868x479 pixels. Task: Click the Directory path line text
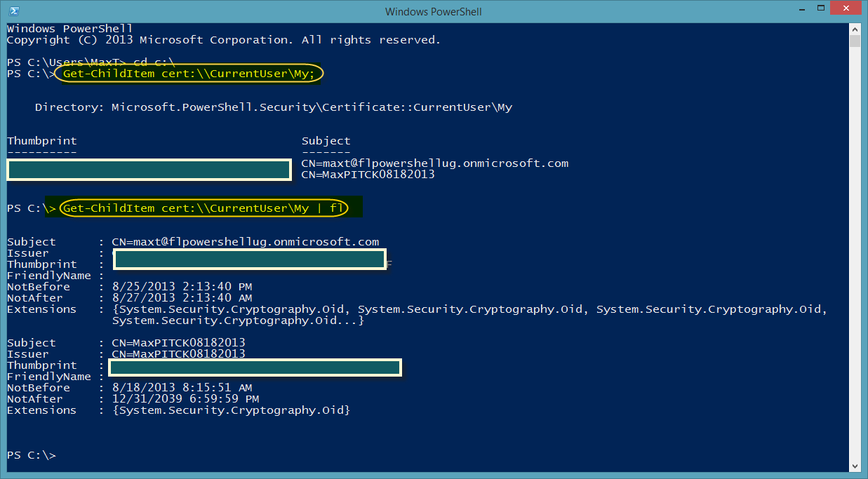click(x=274, y=107)
